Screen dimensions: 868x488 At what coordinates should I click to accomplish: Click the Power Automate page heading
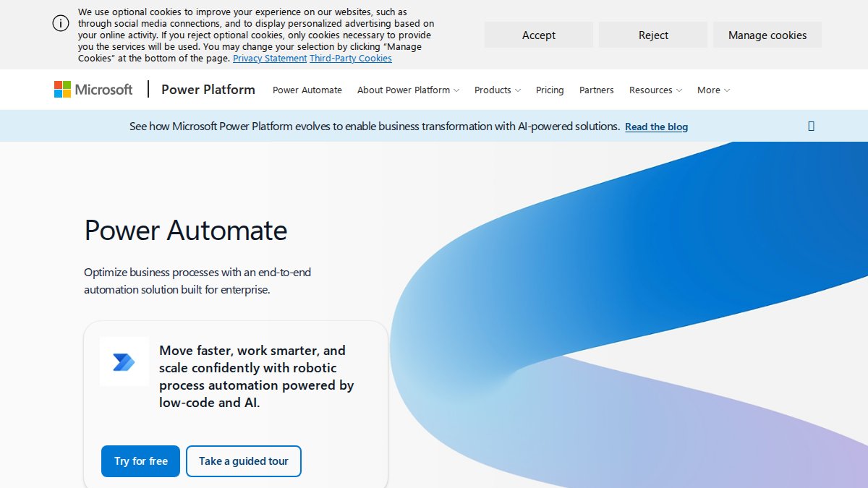pos(186,231)
